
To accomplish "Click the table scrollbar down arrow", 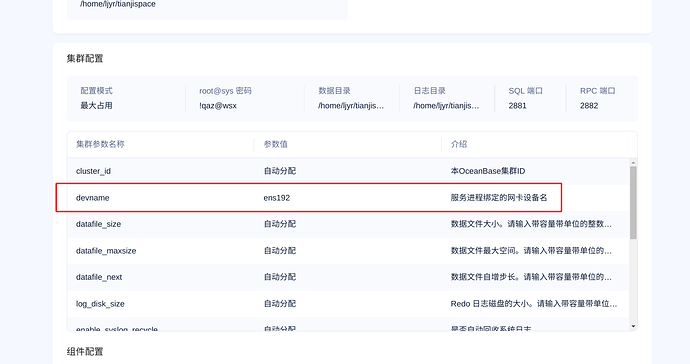I will click(x=633, y=326).
